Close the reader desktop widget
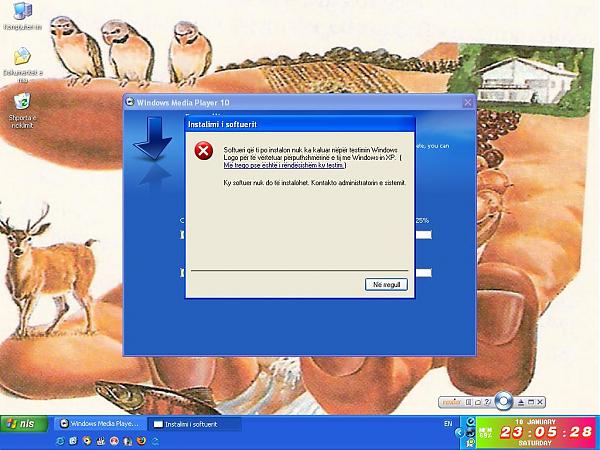 pos(540,402)
